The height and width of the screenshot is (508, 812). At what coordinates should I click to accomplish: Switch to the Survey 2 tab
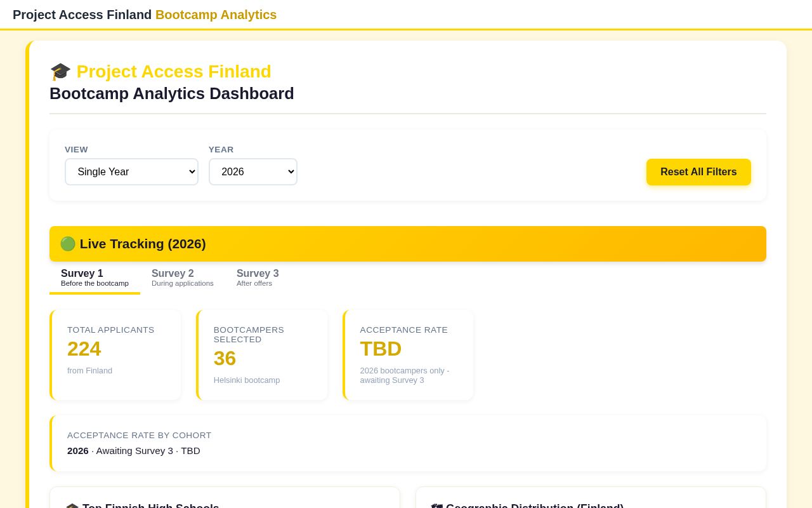(183, 277)
